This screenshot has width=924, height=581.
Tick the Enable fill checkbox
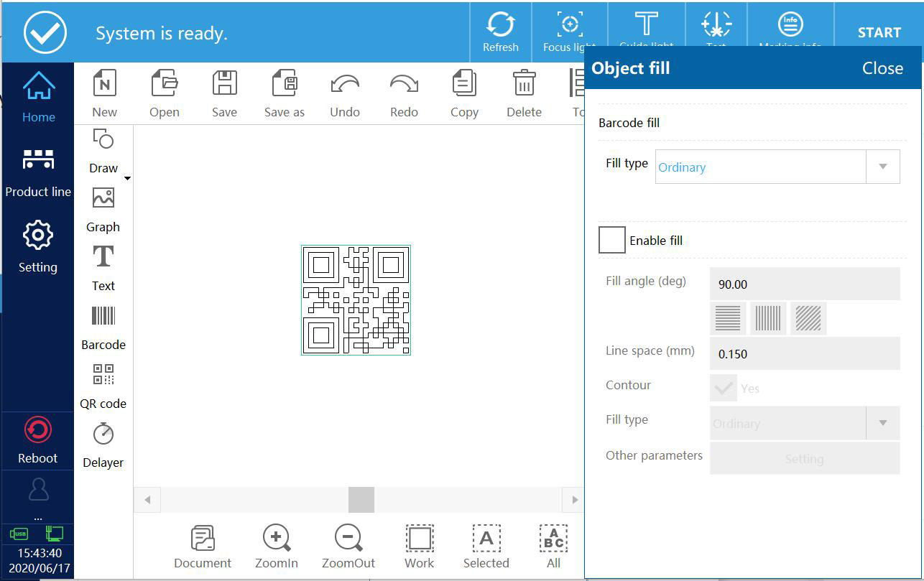[x=612, y=241]
